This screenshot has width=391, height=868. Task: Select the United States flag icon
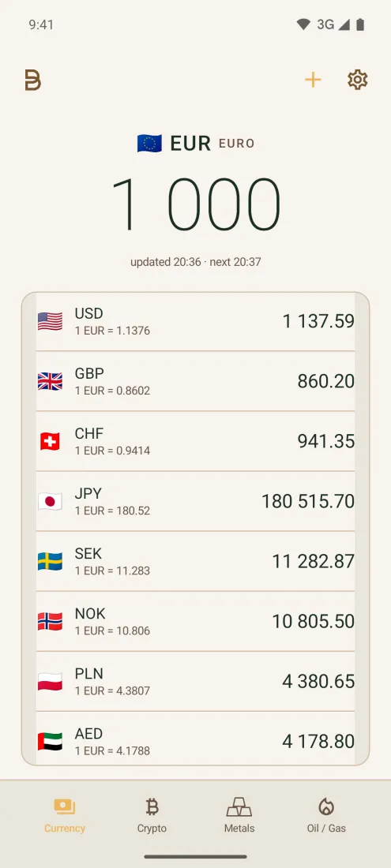[x=50, y=321]
